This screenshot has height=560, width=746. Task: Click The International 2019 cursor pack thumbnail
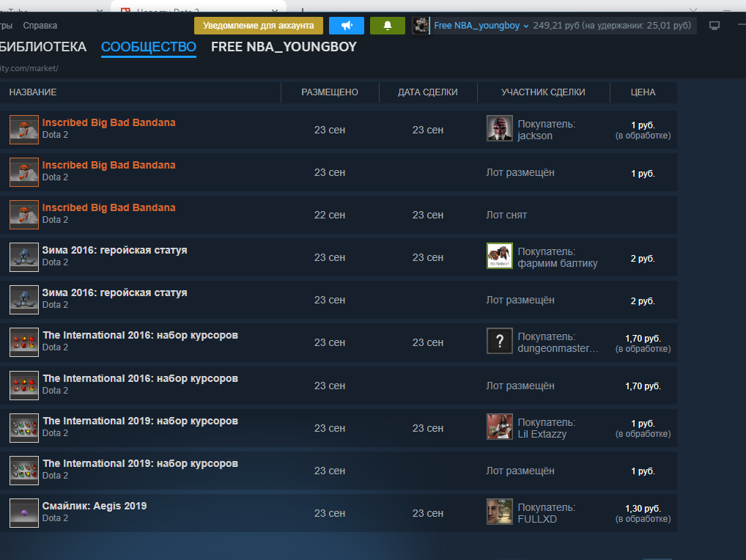click(x=24, y=428)
